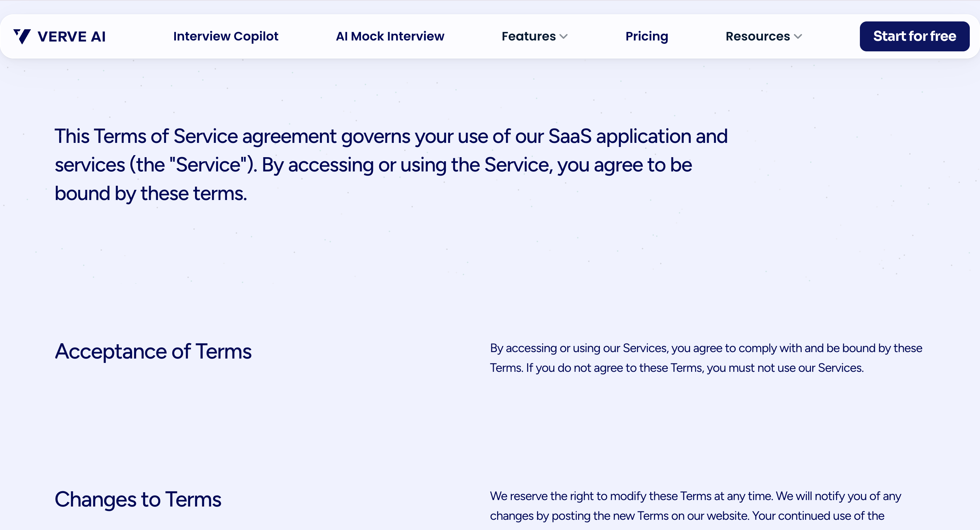Image resolution: width=980 pixels, height=530 pixels.
Task: Click the Verve AI logo icon
Action: (22, 36)
